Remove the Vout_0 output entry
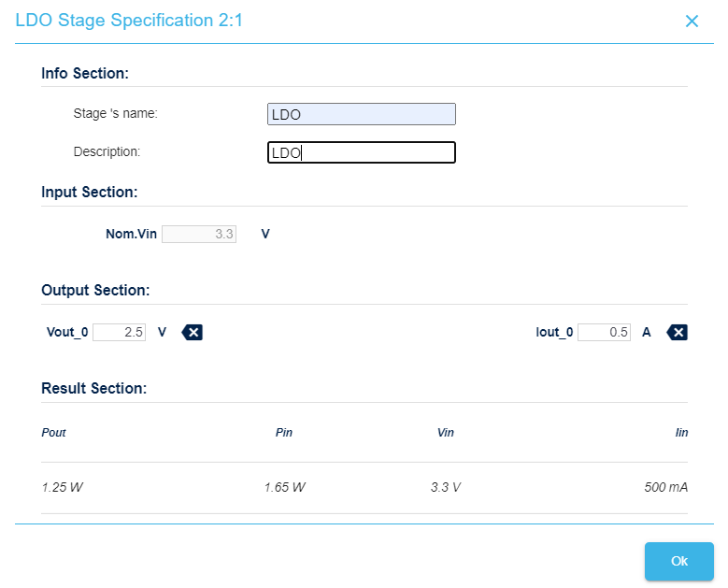This screenshot has height=588, width=728. coord(192,332)
